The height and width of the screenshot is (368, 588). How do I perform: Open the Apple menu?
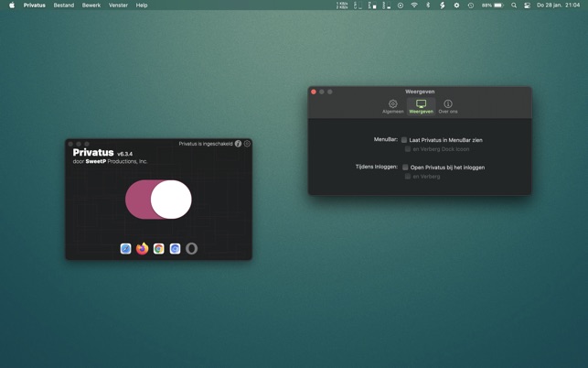[12, 5]
